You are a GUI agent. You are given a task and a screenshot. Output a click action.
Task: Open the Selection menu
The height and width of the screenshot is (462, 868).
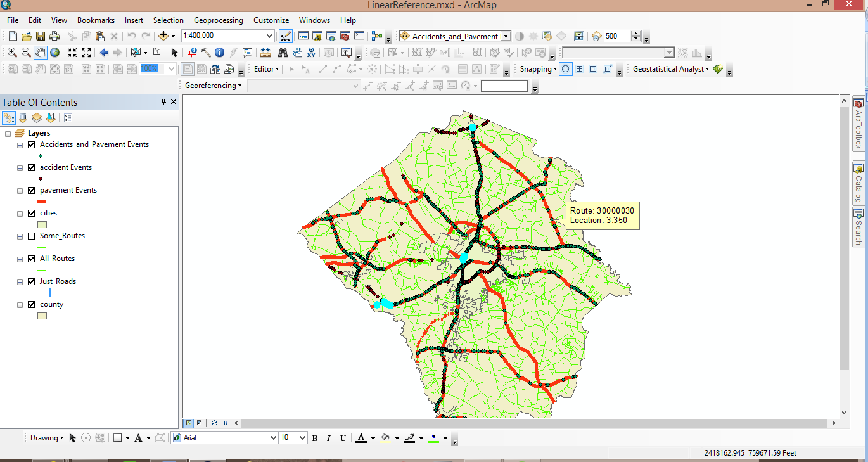tap(169, 20)
